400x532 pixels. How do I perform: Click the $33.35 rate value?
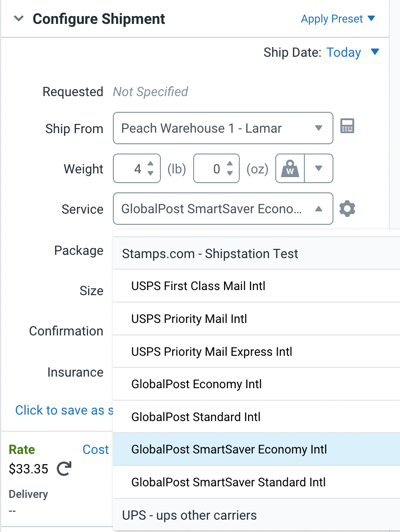[28, 469]
